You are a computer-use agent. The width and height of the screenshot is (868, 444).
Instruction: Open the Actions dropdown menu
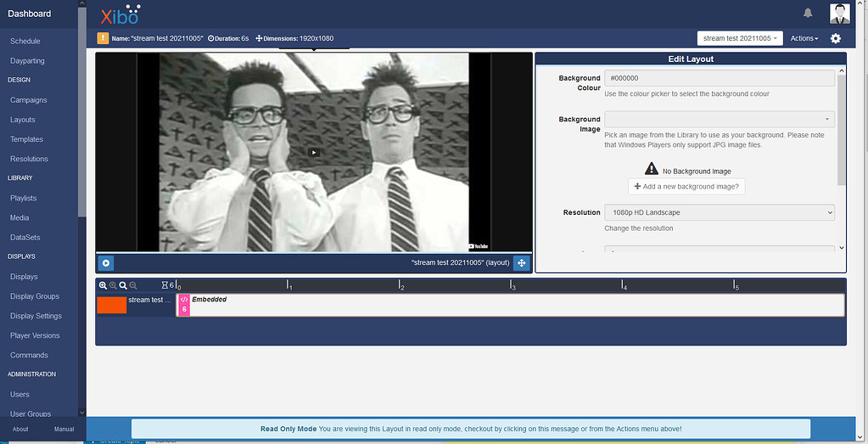tap(804, 38)
